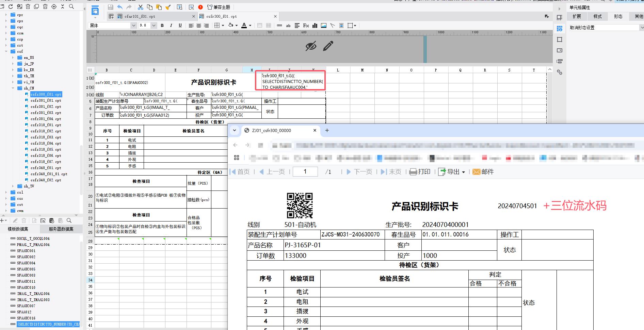Click the font color A swatch
The image size is (644, 330).
point(244,26)
